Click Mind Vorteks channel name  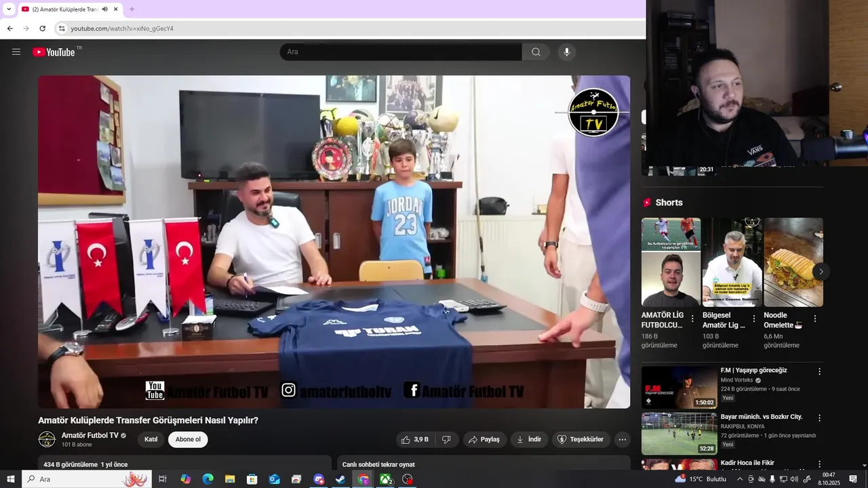coord(737,380)
